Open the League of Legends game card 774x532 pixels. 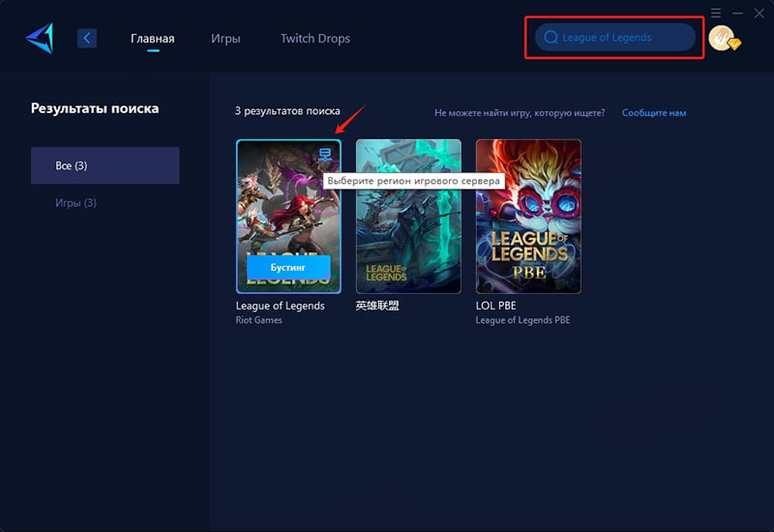(x=288, y=217)
